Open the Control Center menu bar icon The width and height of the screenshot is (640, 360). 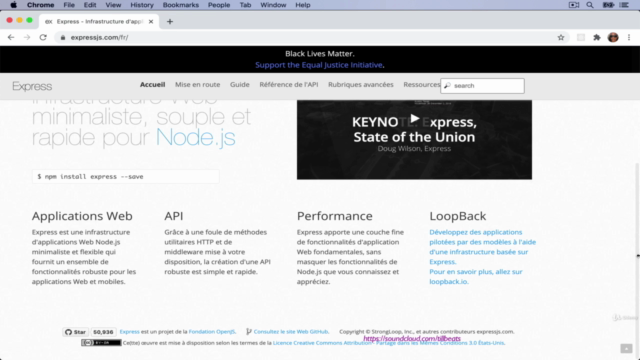coord(624,5)
